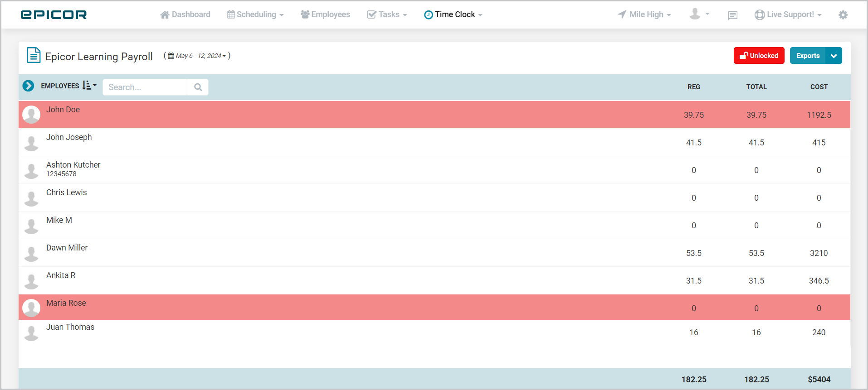
Task: Click the total cost $5404
Action: (819, 380)
